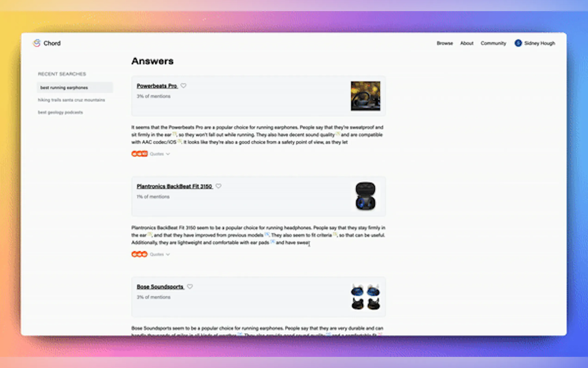Screen dimensions: 588x368
Task: Toggle heart next to Bose Soundsports
Action: (x=190, y=287)
